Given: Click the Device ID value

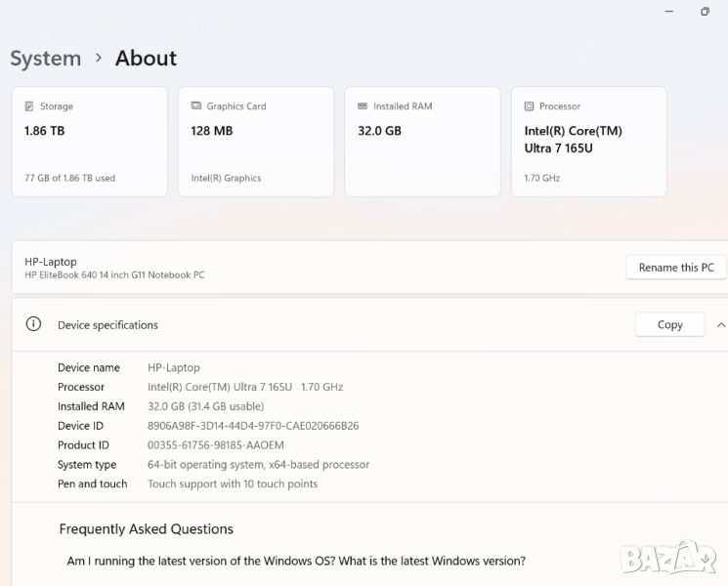Looking at the screenshot, I should click(x=253, y=426).
